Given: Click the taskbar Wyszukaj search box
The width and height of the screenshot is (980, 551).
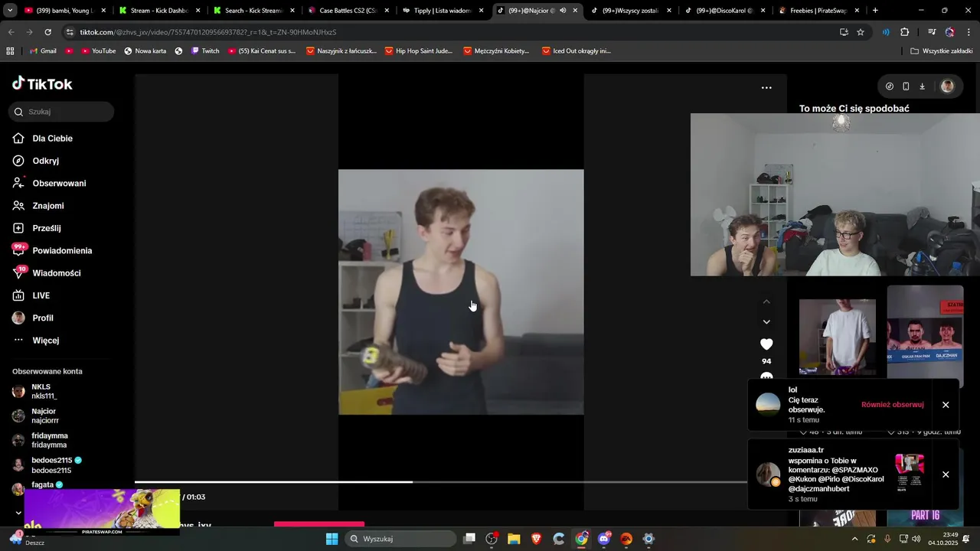Looking at the screenshot, I should pyautogui.click(x=400, y=539).
